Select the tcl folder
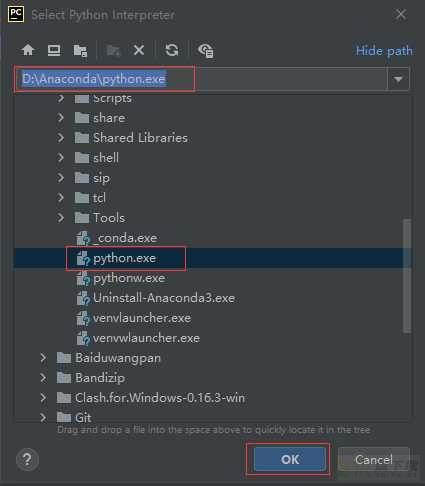Viewport: 425px width, 486px height. pos(90,198)
